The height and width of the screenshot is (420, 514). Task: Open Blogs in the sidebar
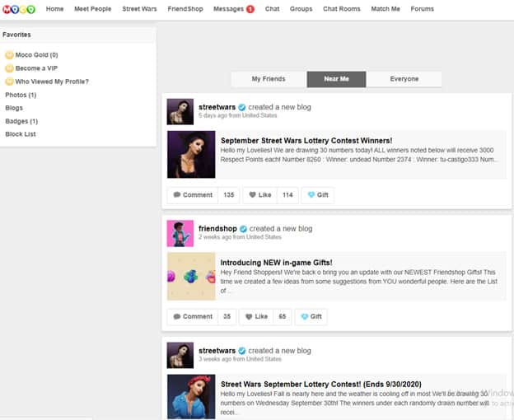(14, 108)
